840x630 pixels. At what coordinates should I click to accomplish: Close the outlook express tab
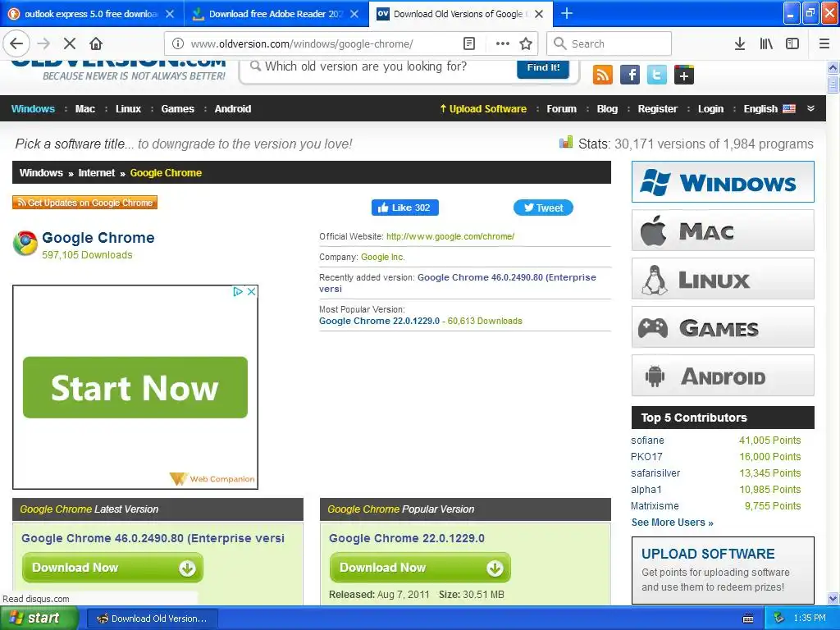pos(170,14)
